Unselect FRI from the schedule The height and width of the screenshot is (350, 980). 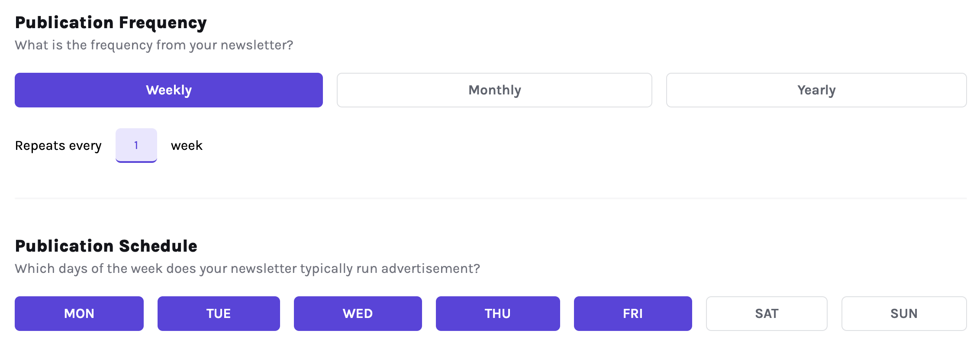633,314
